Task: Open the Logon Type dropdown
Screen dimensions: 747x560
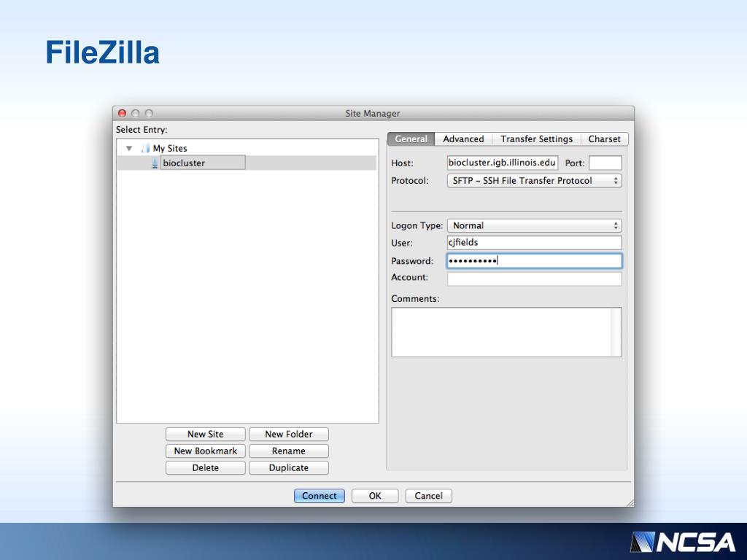Action: click(534, 226)
